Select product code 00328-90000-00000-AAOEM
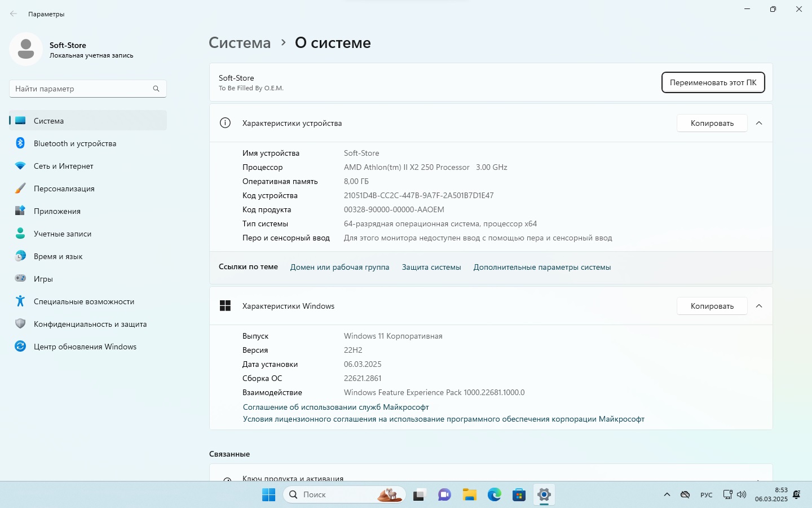Image resolution: width=812 pixels, height=508 pixels. click(x=394, y=209)
